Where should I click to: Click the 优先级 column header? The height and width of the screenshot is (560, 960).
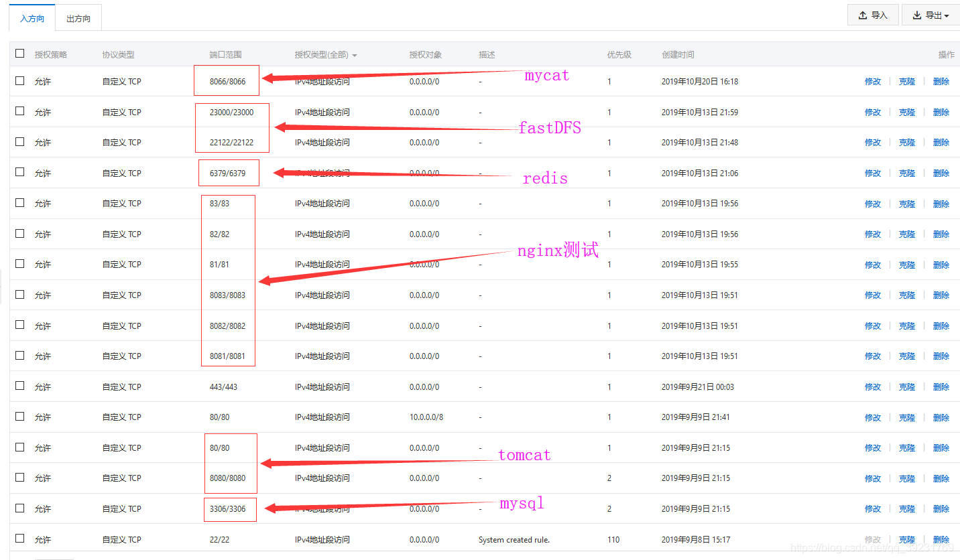pyautogui.click(x=619, y=55)
